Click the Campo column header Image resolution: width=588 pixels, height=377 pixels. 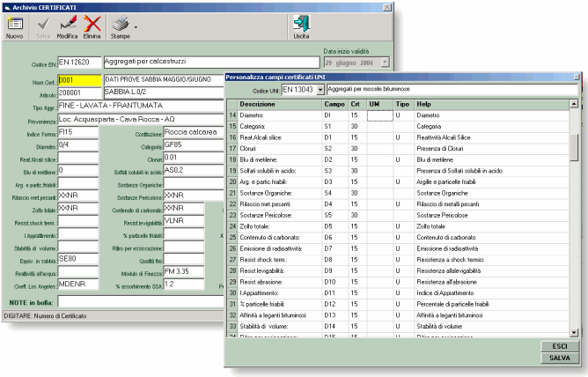(x=334, y=104)
